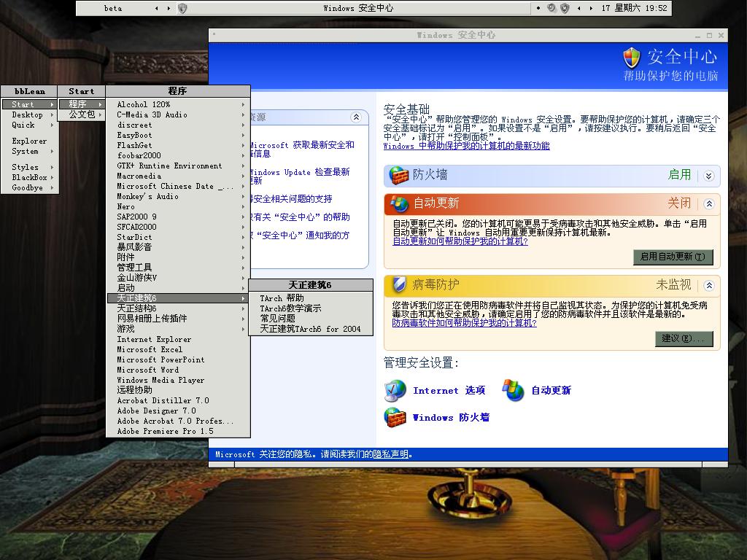
Task: Click the Windows 安全中心 taskbar entry
Action: click(x=358, y=8)
